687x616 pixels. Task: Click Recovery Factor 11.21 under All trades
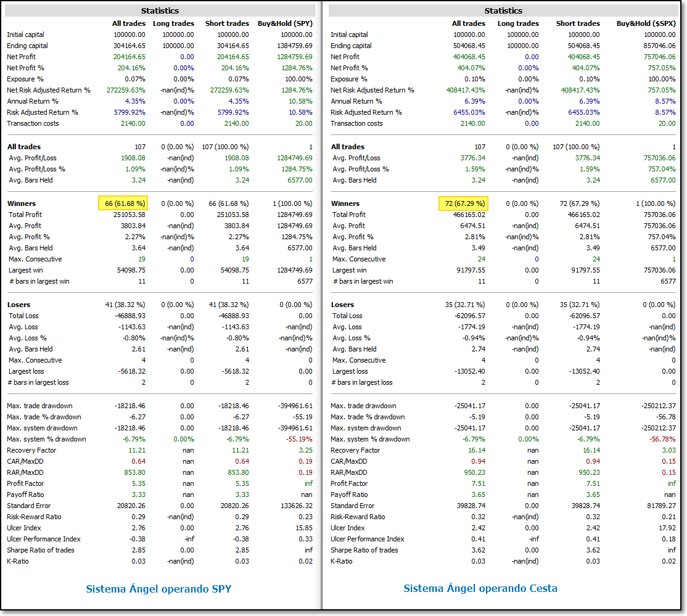[x=137, y=450]
